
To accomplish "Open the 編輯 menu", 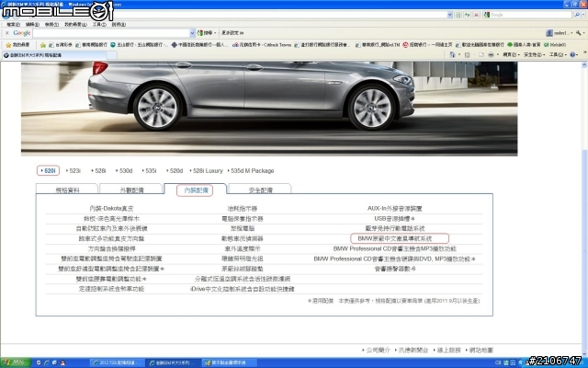I will tap(32, 25).
